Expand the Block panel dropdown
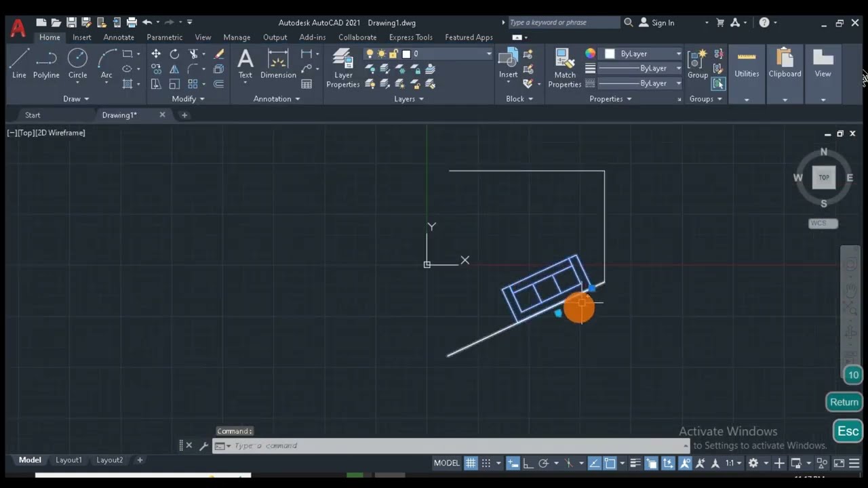 coord(519,99)
